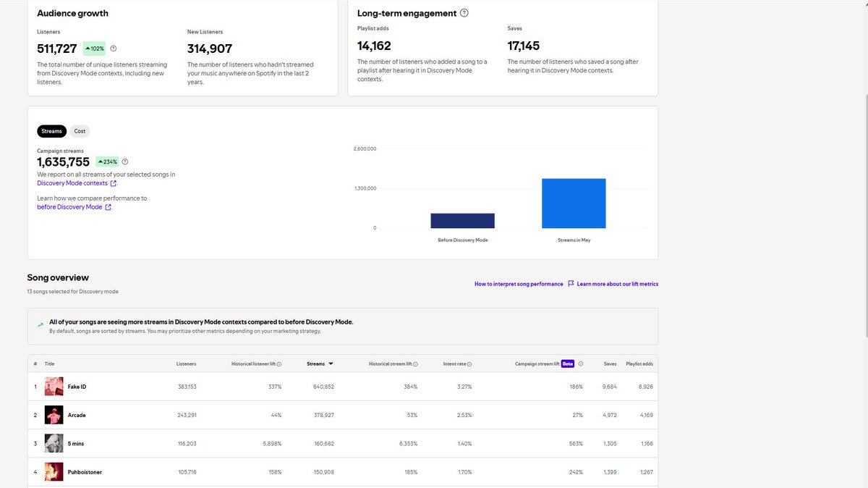The image size is (868, 488).
Task: Switch to the Cost toggle pill
Action: [80, 131]
